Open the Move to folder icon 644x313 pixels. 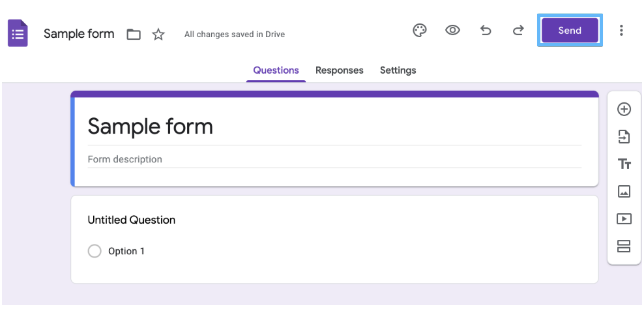[134, 34]
